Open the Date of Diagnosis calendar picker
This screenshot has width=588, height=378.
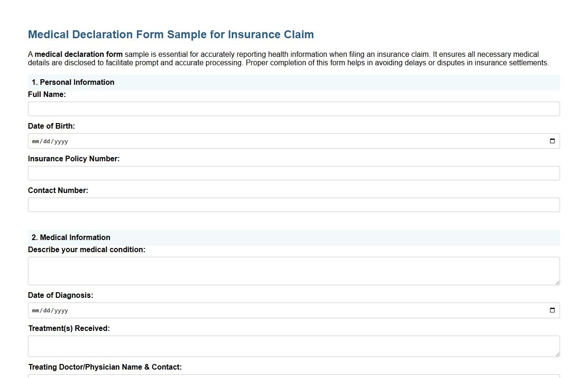(x=552, y=310)
